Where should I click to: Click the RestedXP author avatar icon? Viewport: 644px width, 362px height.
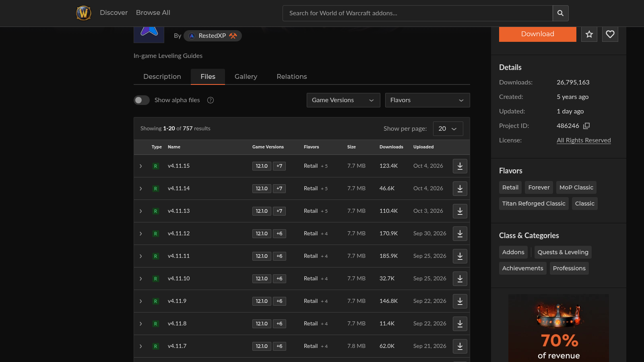192,36
